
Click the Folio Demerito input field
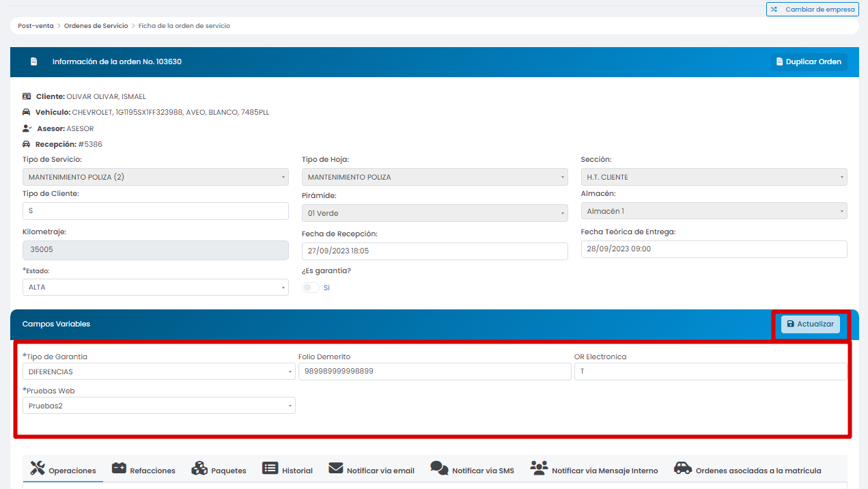[x=434, y=372]
